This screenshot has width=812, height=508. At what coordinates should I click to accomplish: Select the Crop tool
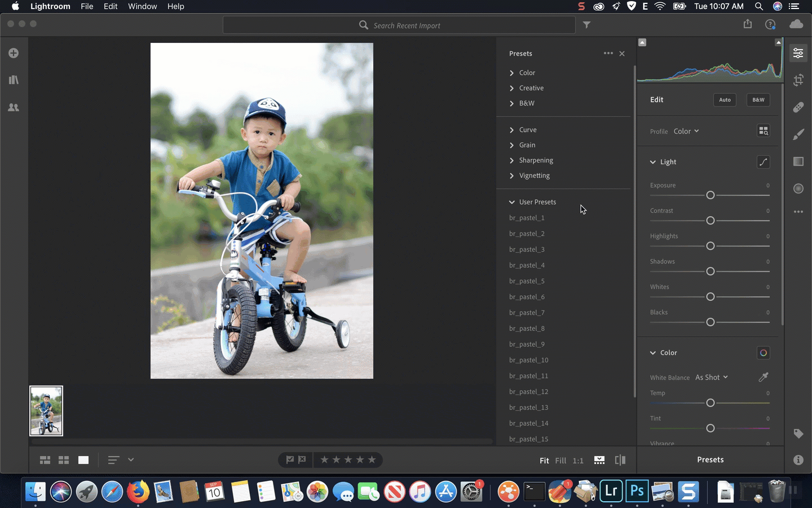[798, 80]
